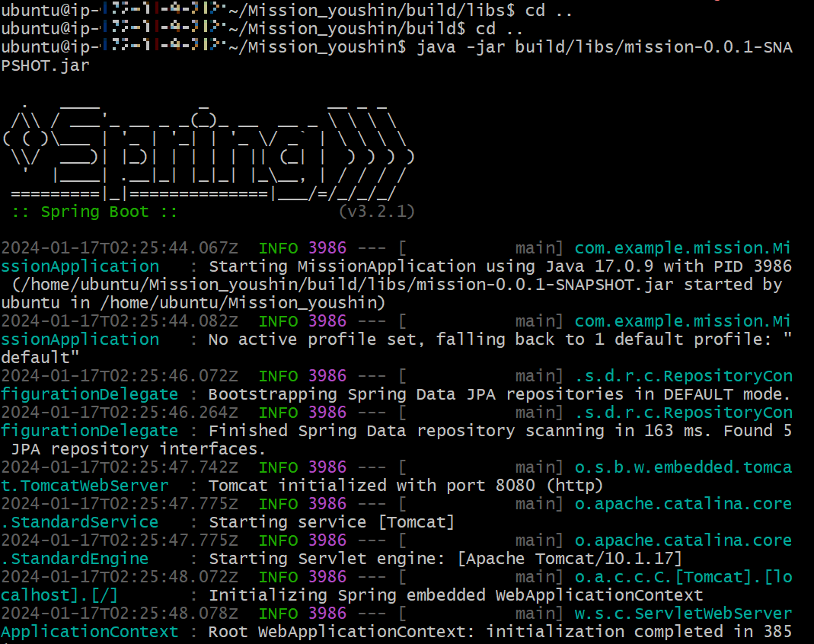Viewport: 814px width, 644px height.
Task: Click the 't.TomcatWebServer' logger name
Action: point(85,486)
